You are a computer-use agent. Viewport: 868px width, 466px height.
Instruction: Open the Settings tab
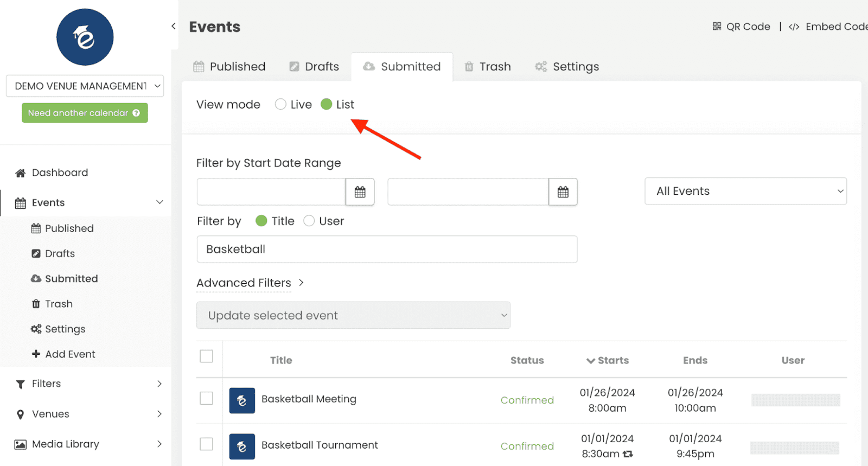567,67
